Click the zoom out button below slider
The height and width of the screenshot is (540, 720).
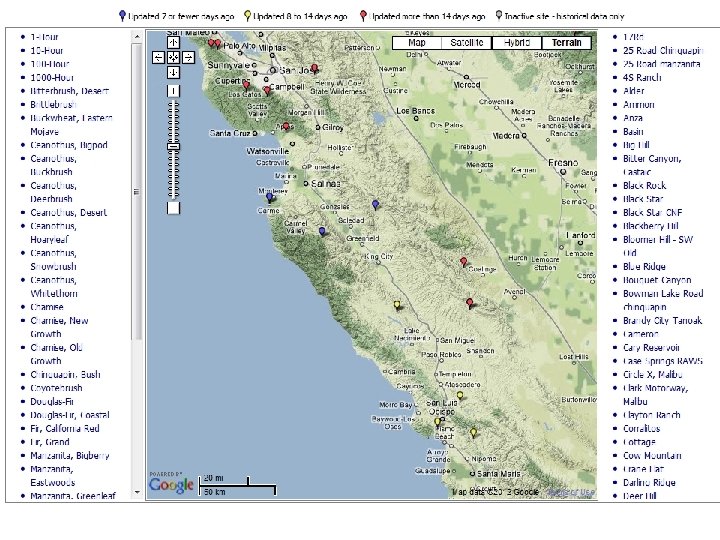[173, 208]
